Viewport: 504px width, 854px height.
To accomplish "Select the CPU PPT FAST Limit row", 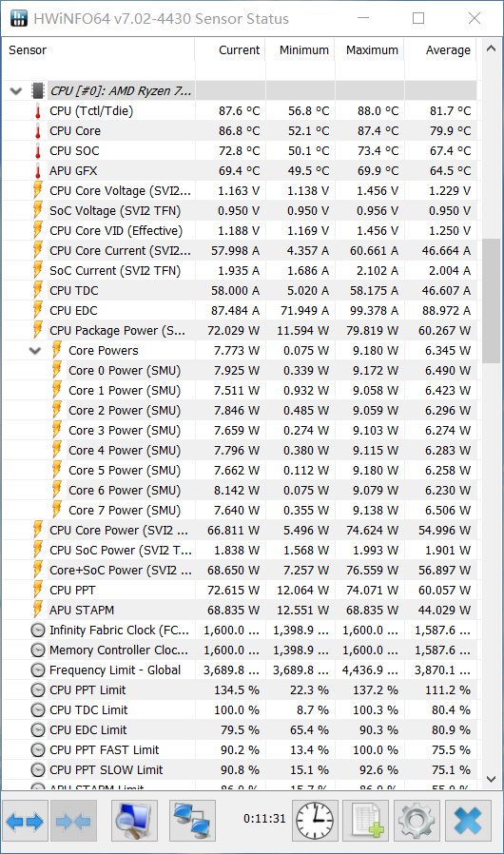I will [x=240, y=750].
